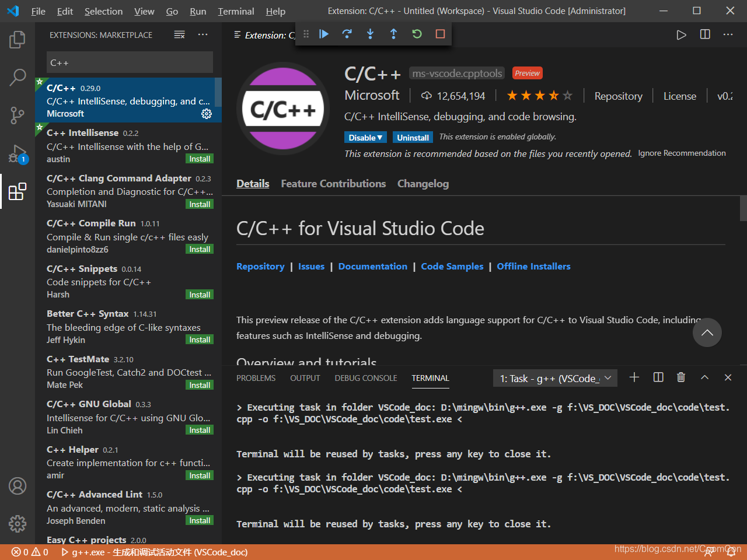Switch to Feature Contributions tab
The image size is (747, 560).
[333, 184]
